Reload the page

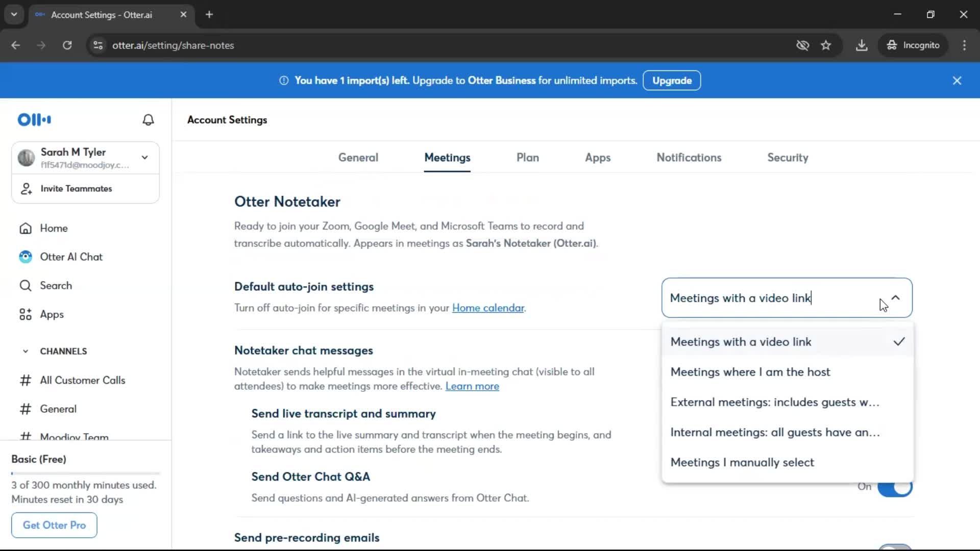(x=67, y=45)
